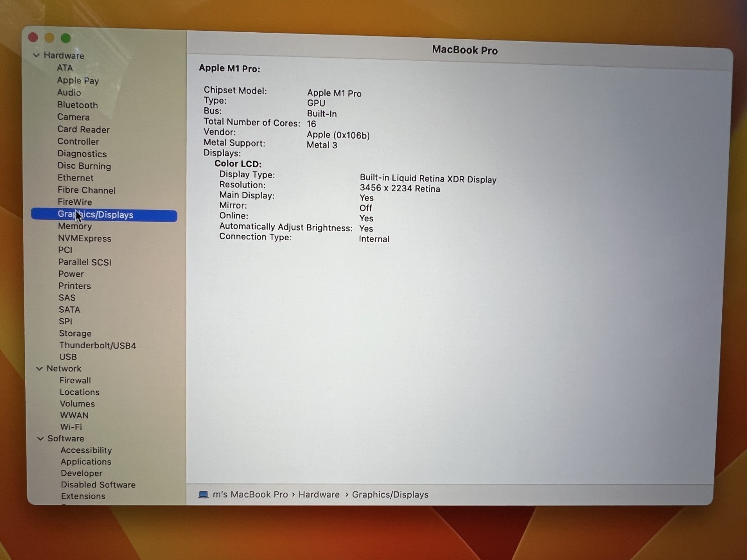Collapse the Network section chevron

pos(40,369)
